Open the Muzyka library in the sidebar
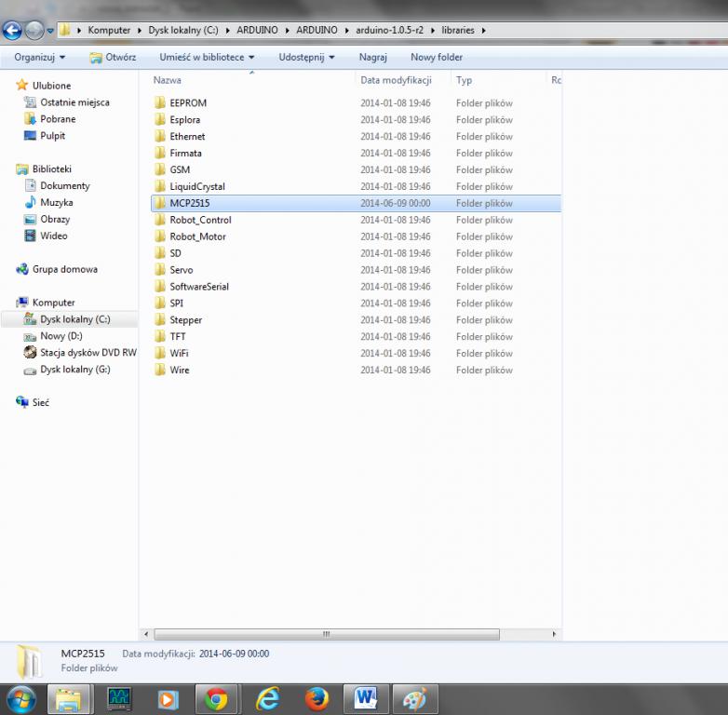 56,202
